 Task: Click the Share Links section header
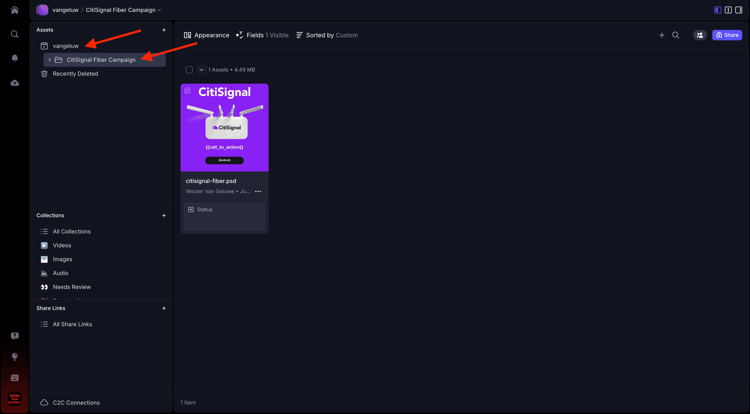(x=51, y=308)
